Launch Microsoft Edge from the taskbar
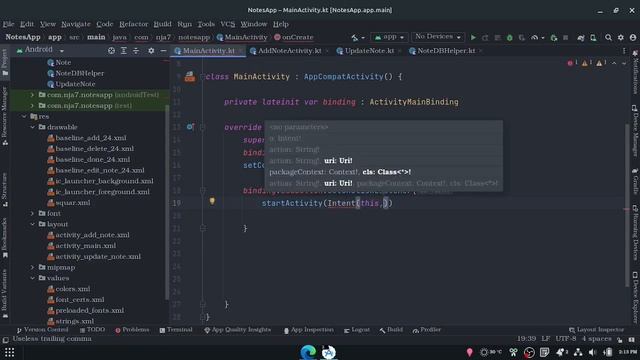640x360 pixels. pyautogui.click(x=308, y=352)
